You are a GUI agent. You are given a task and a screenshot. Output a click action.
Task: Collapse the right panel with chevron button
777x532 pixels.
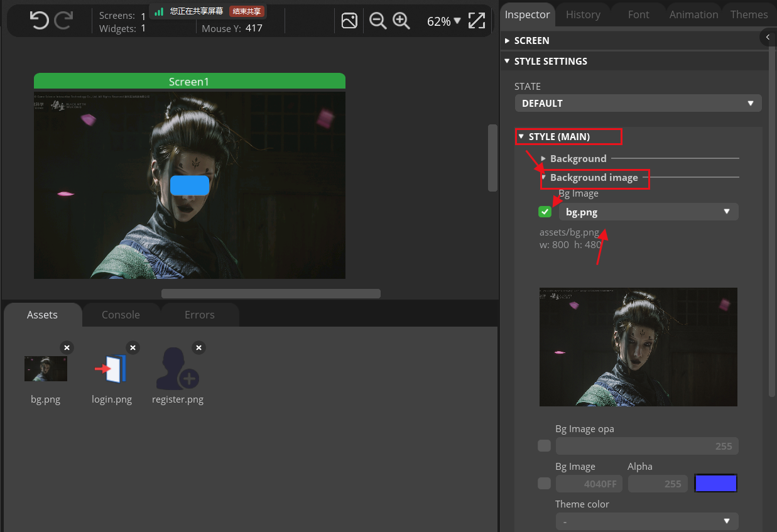click(768, 38)
